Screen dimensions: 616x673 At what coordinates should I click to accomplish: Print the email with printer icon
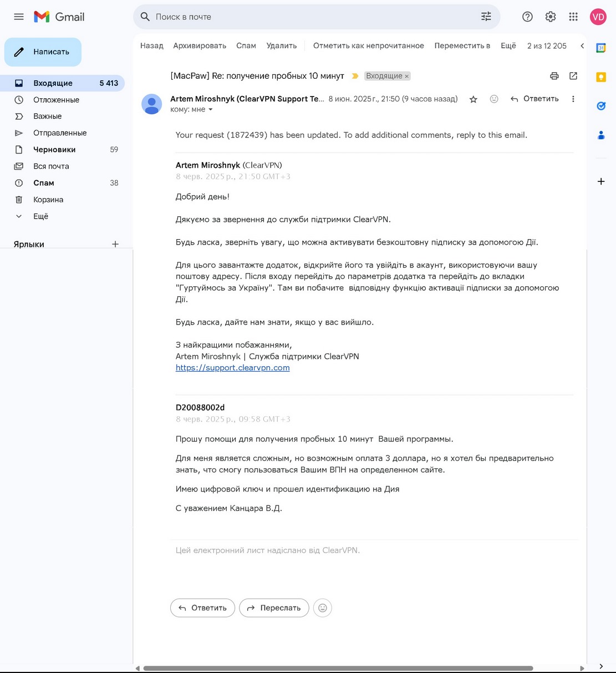[554, 76]
